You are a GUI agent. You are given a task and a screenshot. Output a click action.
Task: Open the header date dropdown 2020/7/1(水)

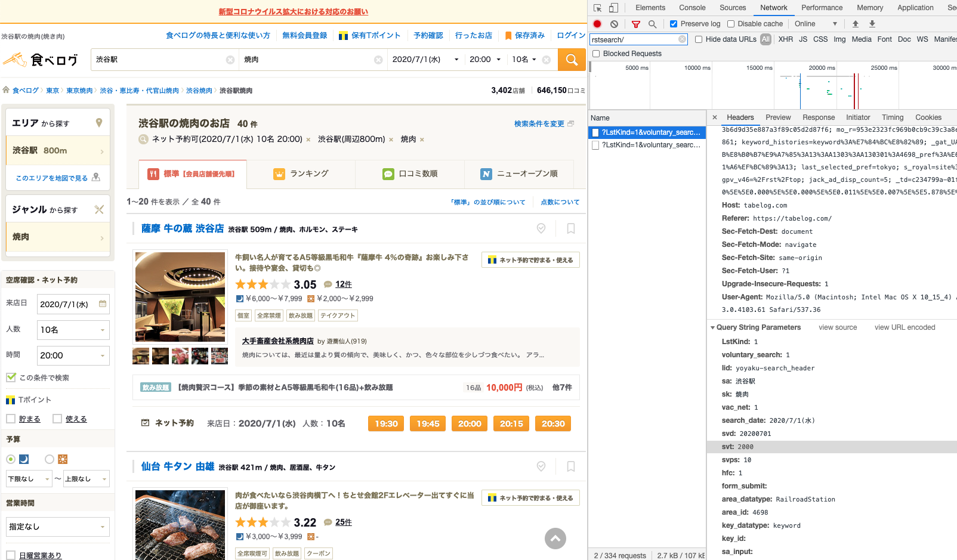click(425, 60)
